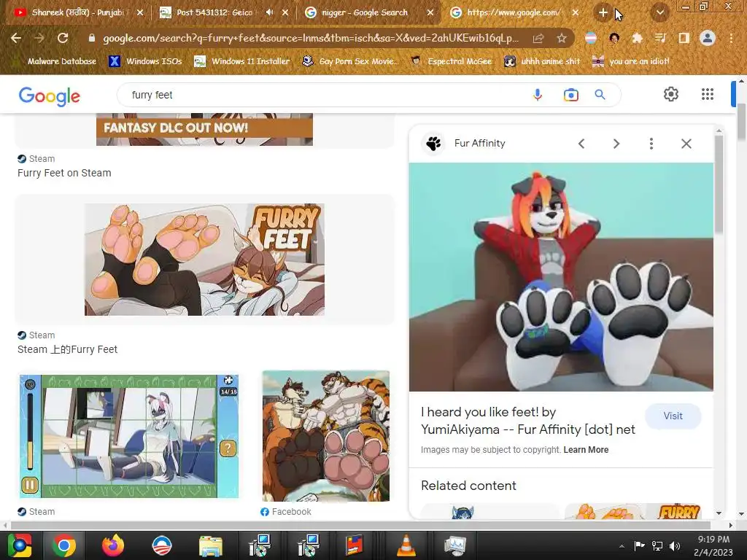The image size is (747, 560).
Task: Open the clock showing 9:19 PM
Action: point(713,545)
